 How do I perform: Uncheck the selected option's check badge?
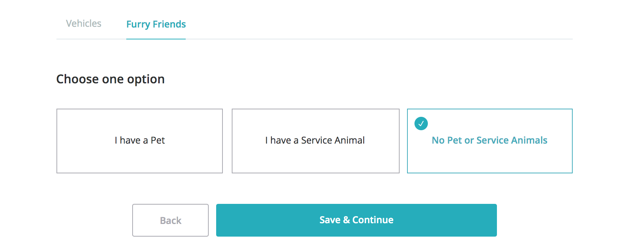[x=421, y=124]
